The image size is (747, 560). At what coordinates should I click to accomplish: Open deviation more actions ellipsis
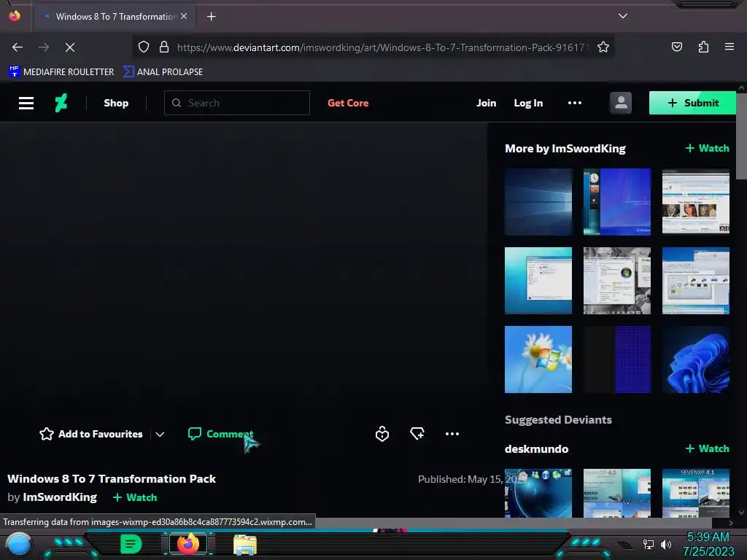click(x=452, y=434)
